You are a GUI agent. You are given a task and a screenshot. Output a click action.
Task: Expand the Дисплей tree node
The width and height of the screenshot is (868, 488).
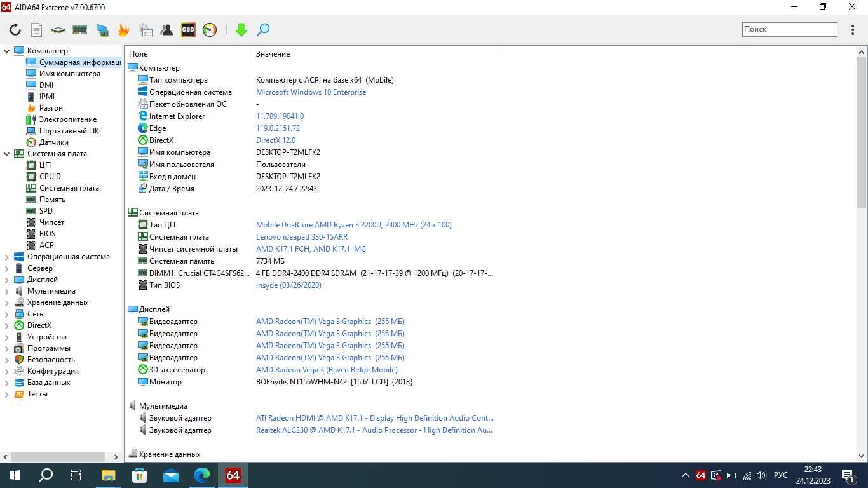coord(7,280)
